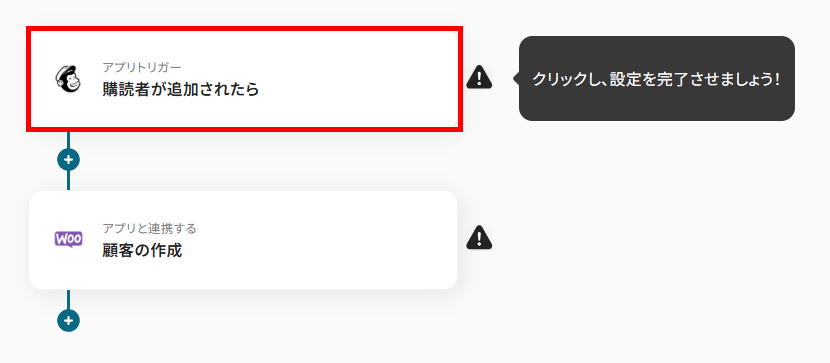Viewport: 830px width, 363px height.
Task: Click the Mailchimp monkey icon
Action: [x=68, y=79]
